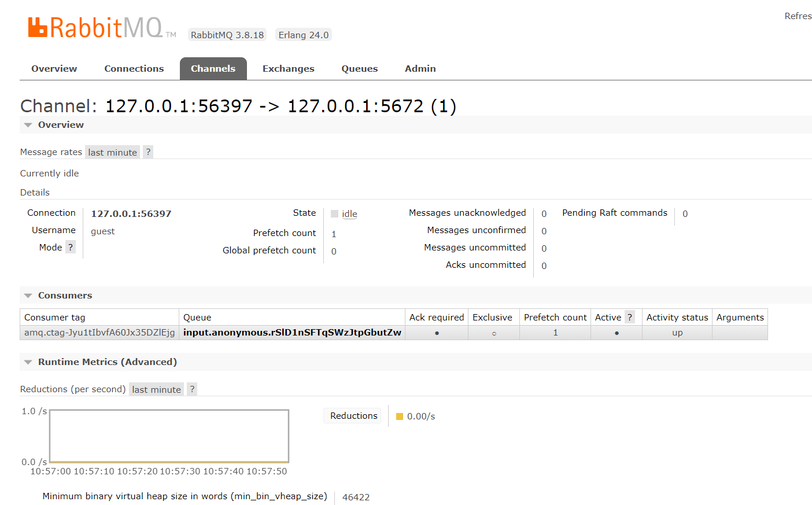Collapse the Runtime Metrics (Advanced) section
Image resolution: width=812 pixels, height=505 pixels.
[28, 362]
